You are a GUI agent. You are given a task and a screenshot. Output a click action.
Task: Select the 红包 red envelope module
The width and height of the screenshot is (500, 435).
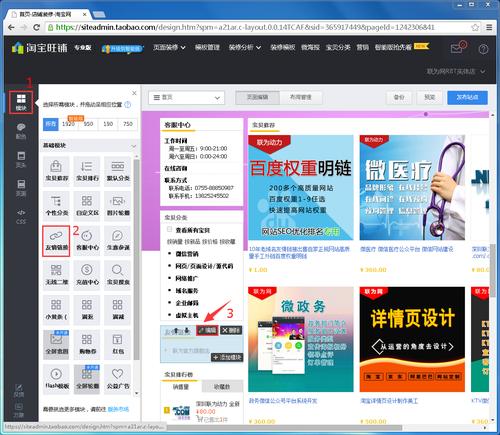tap(118, 344)
